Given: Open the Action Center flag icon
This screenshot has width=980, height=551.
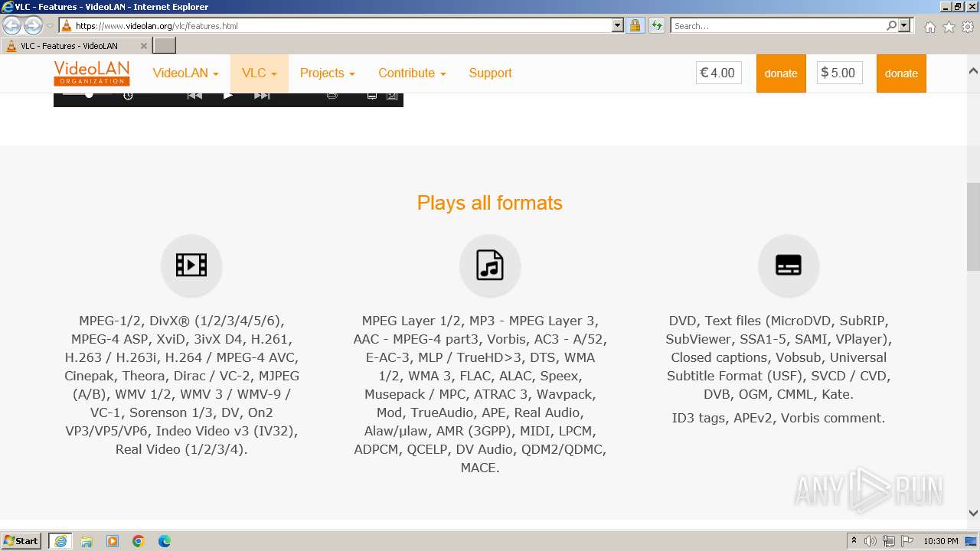Looking at the screenshot, I should [907, 541].
